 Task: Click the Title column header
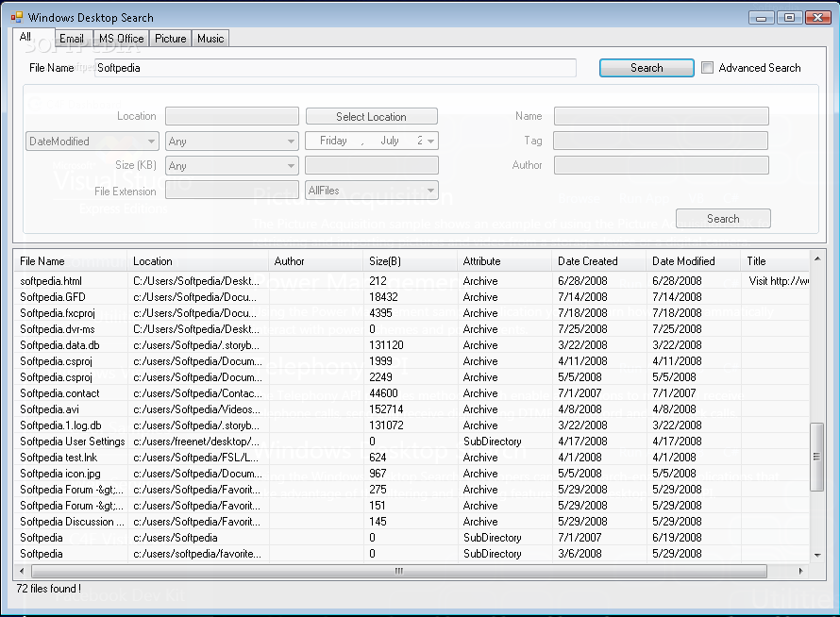click(775, 261)
